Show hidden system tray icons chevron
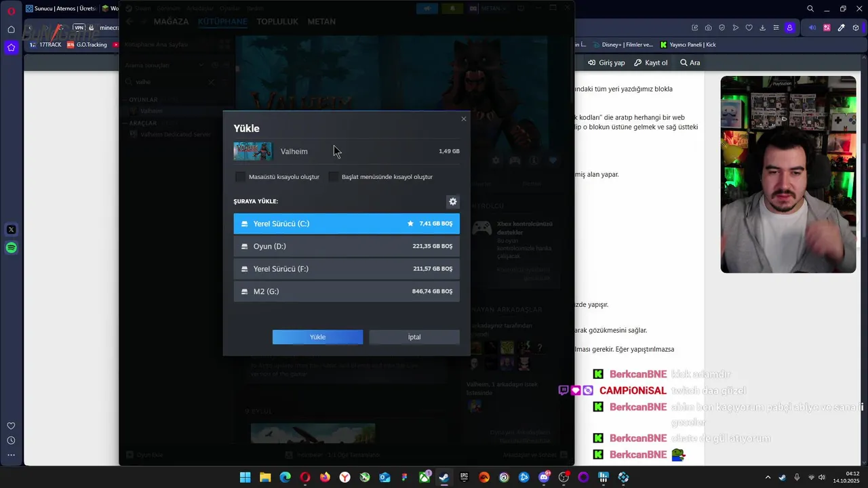Viewport: 868px width, 488px height. tap(768, 477)
